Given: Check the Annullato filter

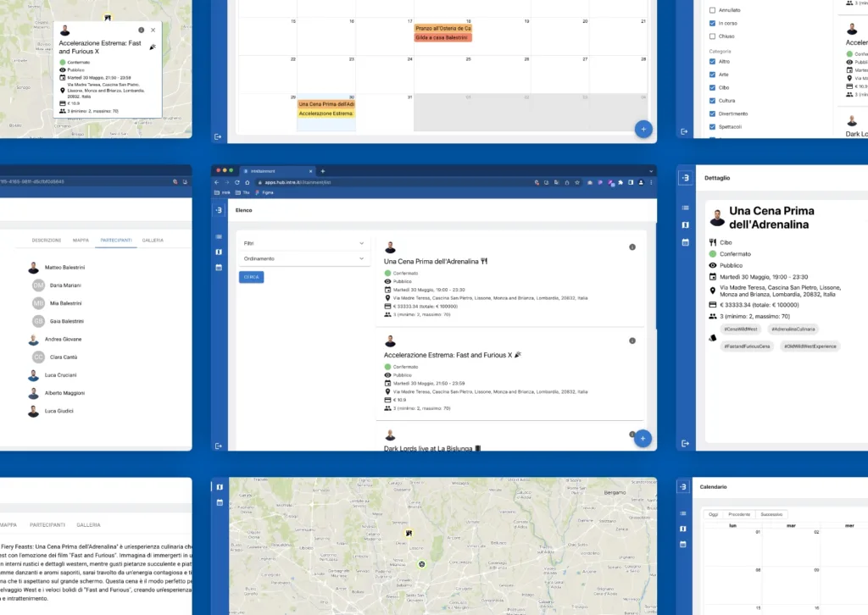Looking at the screenshot, I should pos(712,10).
